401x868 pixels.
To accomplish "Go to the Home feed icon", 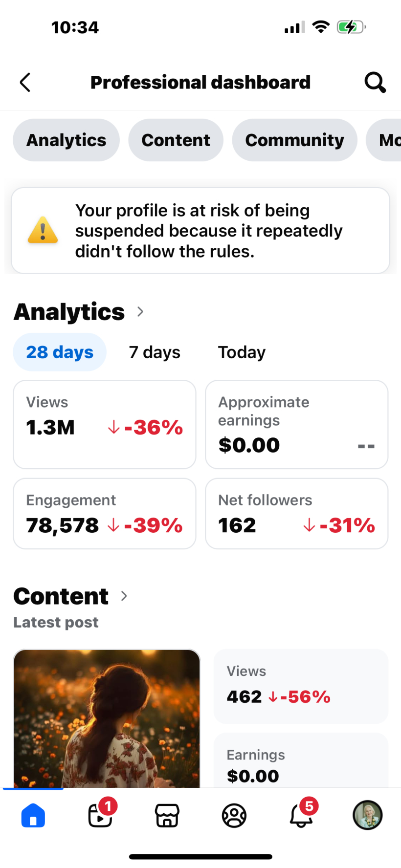I will [33, 815].
